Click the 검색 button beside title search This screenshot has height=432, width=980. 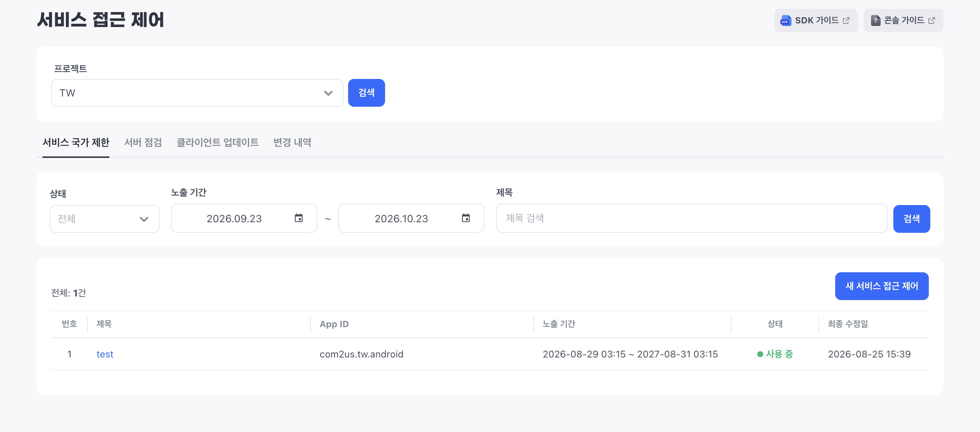[x=912, y=219]
